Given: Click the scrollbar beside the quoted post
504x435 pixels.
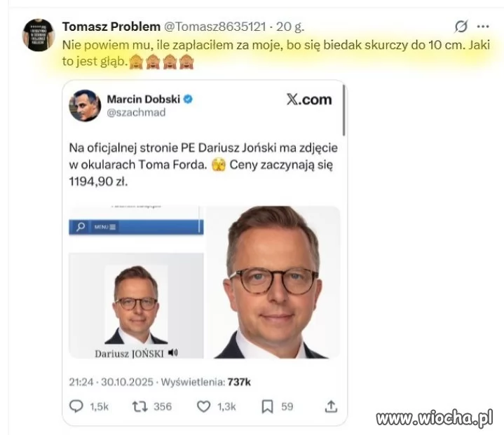Looking at the screenshot, I should click(x=344, y=110).
